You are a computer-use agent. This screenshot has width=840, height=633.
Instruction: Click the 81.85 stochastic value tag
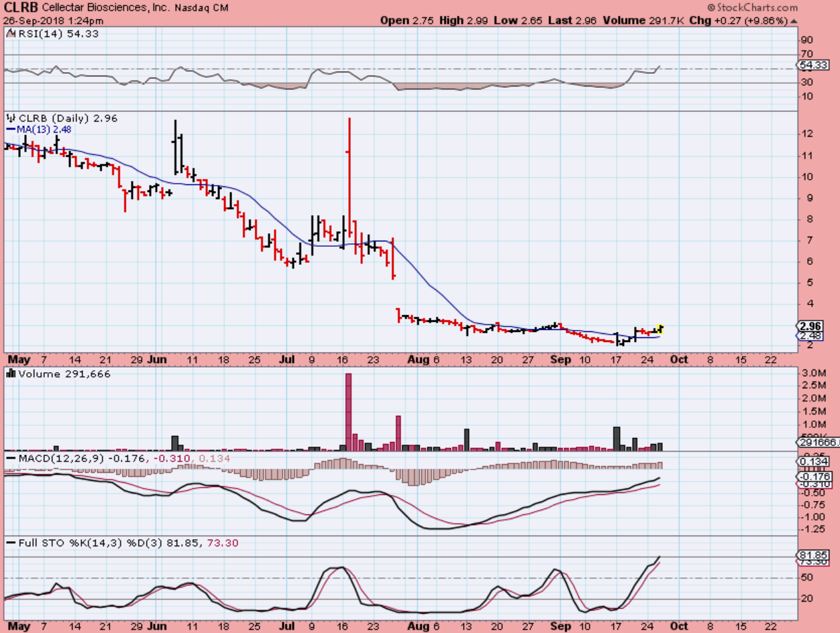(813, 555)
